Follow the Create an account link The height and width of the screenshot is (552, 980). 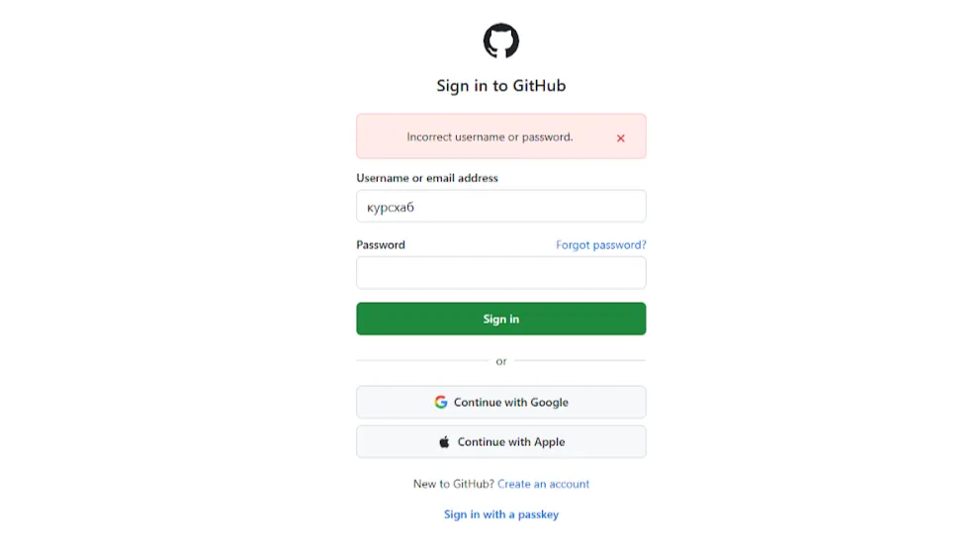click(543, 484)
